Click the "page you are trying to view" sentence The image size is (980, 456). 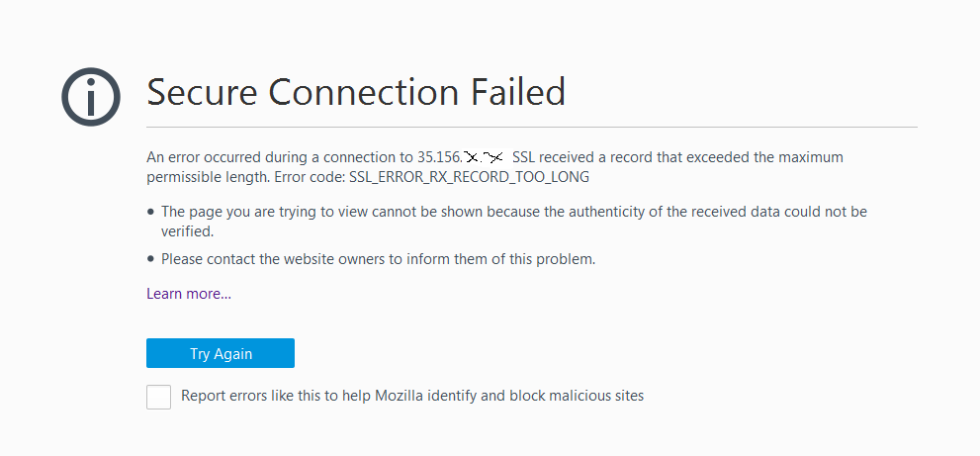click(x=277, y=212)
